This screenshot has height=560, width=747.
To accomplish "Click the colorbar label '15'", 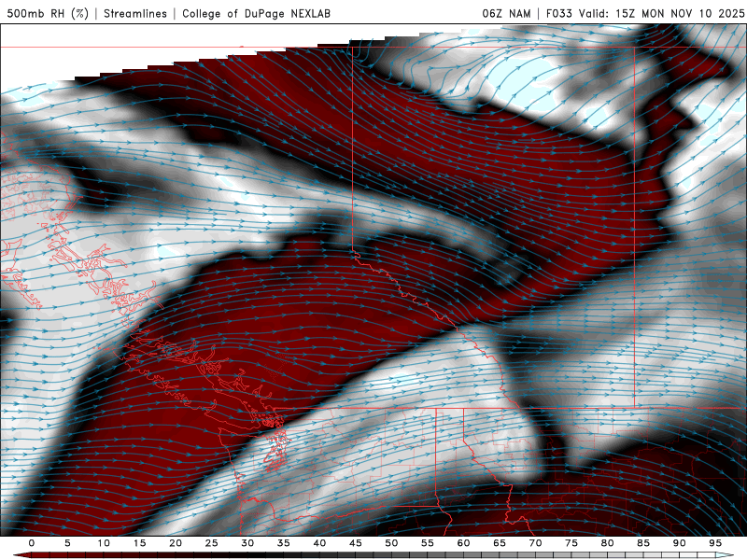I will (x=139, y=543).
